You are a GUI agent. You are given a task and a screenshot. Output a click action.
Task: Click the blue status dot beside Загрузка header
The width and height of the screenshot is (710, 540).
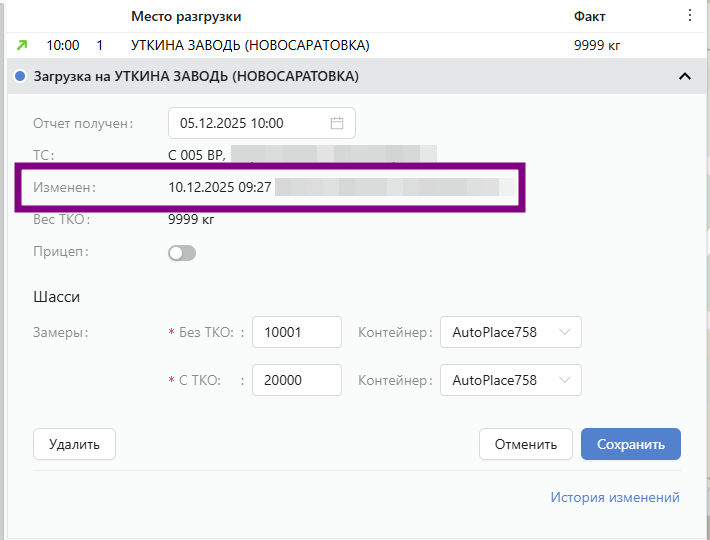point(20,76)
